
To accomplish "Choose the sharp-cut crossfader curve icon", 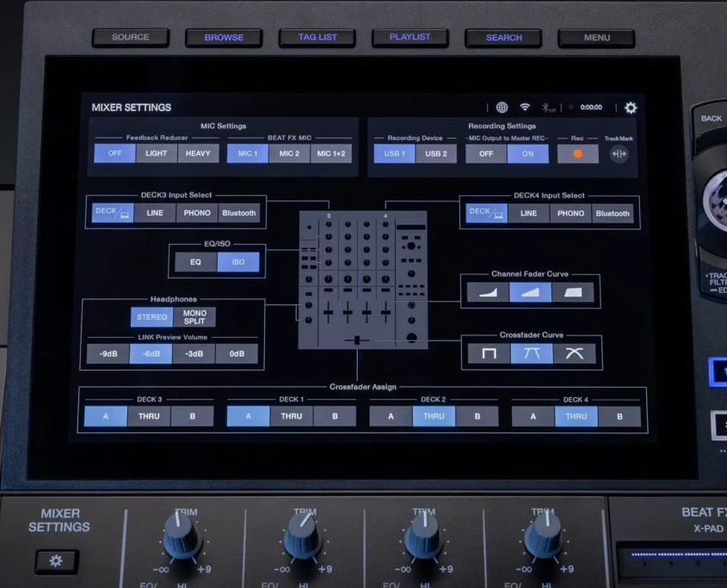I will click(488, 353).
